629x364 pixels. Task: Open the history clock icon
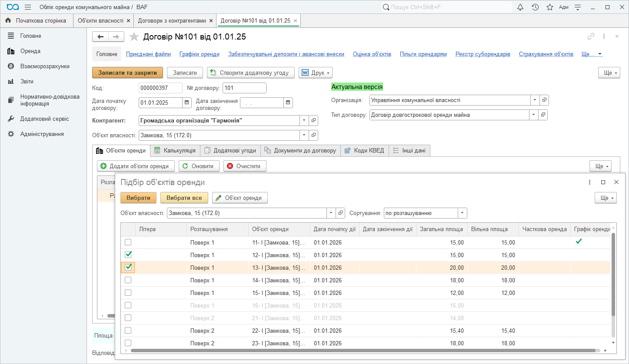(x=535, y=7)
